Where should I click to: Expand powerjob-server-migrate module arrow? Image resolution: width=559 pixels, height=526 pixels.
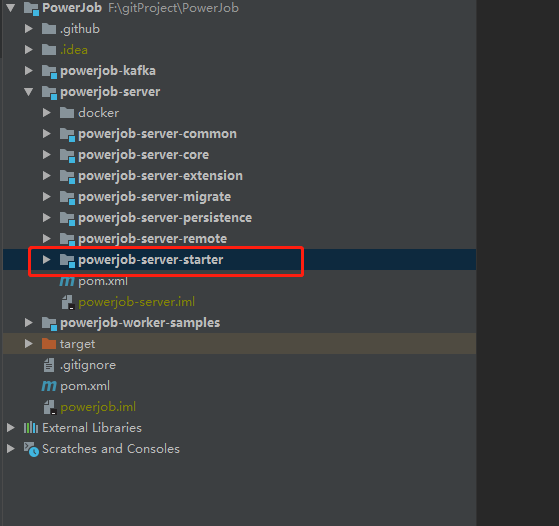pyautogui.click(x=47, y=196)
